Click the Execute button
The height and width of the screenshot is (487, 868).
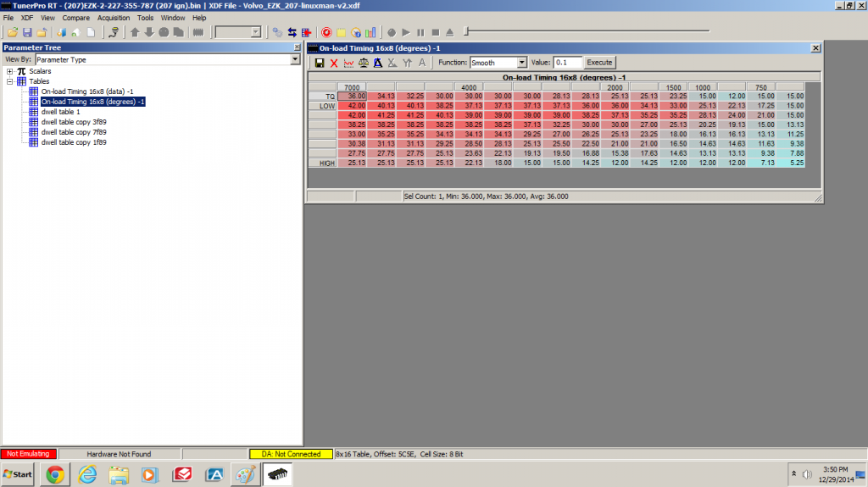(599, 63)
